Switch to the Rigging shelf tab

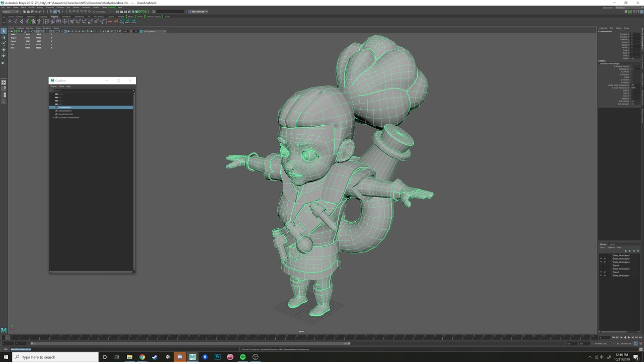click(54, 17)
